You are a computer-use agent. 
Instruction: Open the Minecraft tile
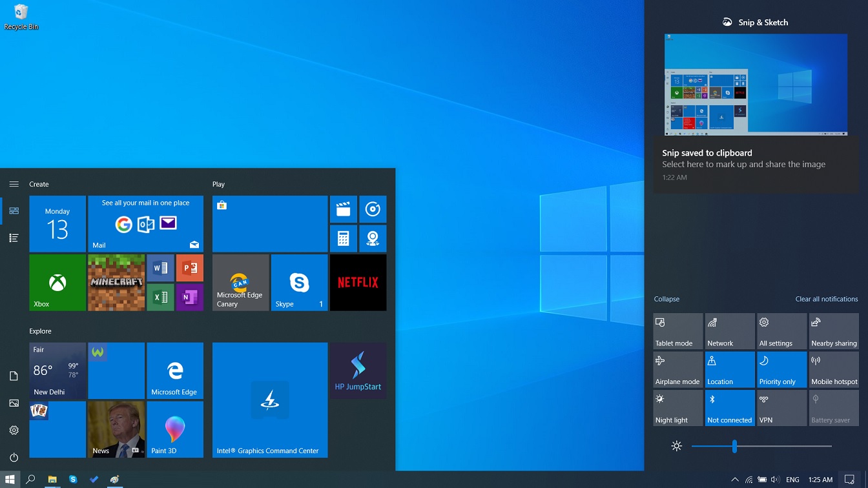(116, 282)
